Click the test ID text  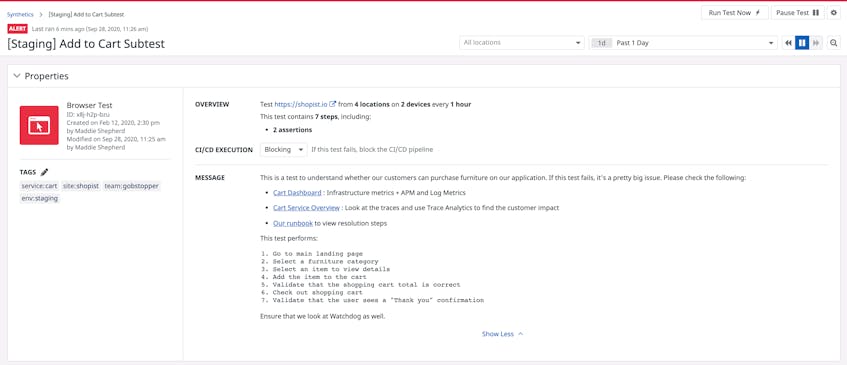(x=88, y=114)
